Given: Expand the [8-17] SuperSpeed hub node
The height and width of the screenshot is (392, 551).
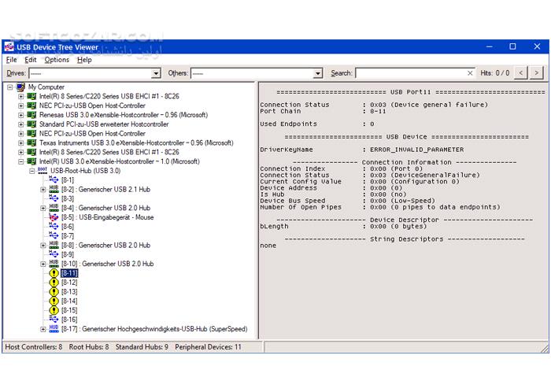Looking at the screenshot, I should [43, 329].
